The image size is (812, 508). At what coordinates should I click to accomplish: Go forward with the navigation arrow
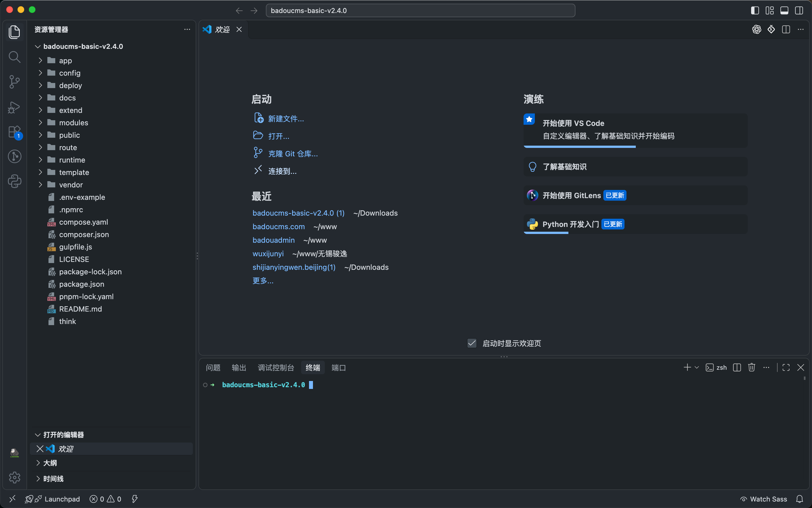[x=254, y=11]
